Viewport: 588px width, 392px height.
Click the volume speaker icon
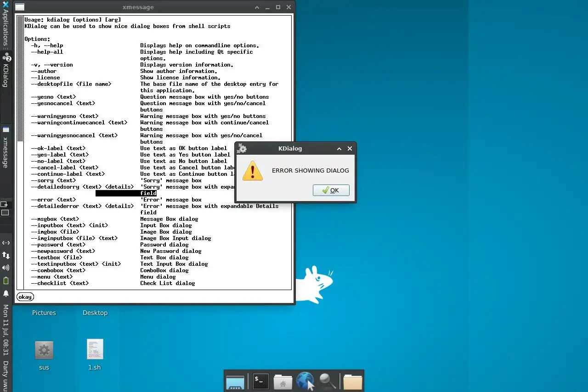(x=6, y=268)
